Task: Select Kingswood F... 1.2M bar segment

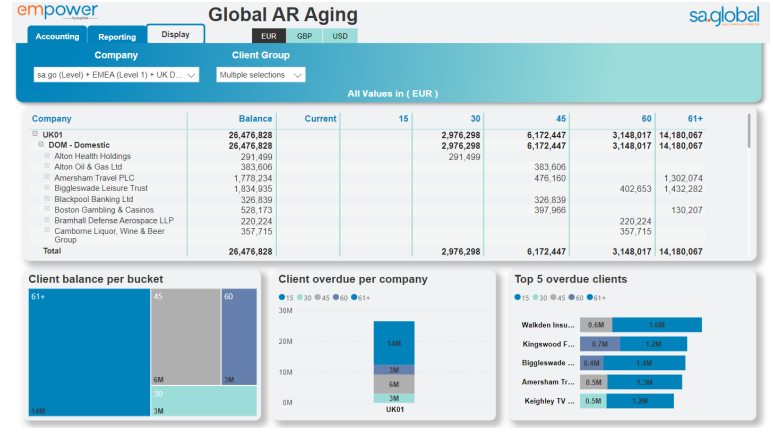Action: (653, 344)
